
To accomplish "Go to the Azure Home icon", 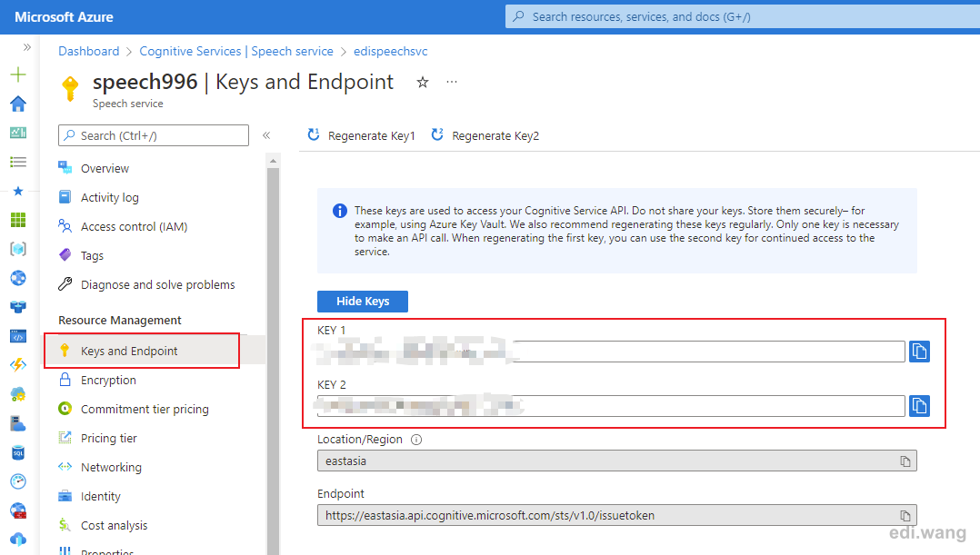I will click(x=18, y=104).
